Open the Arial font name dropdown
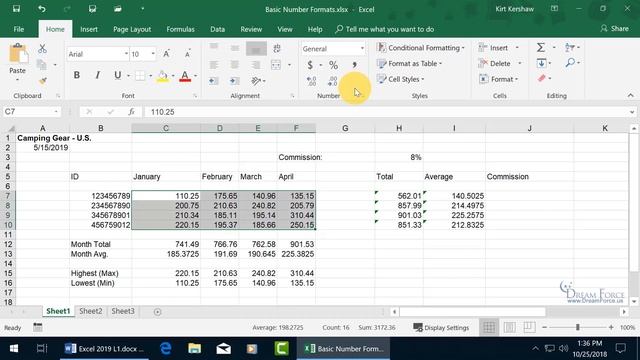This screenshot has height=360, width=640. click(126, 54)
